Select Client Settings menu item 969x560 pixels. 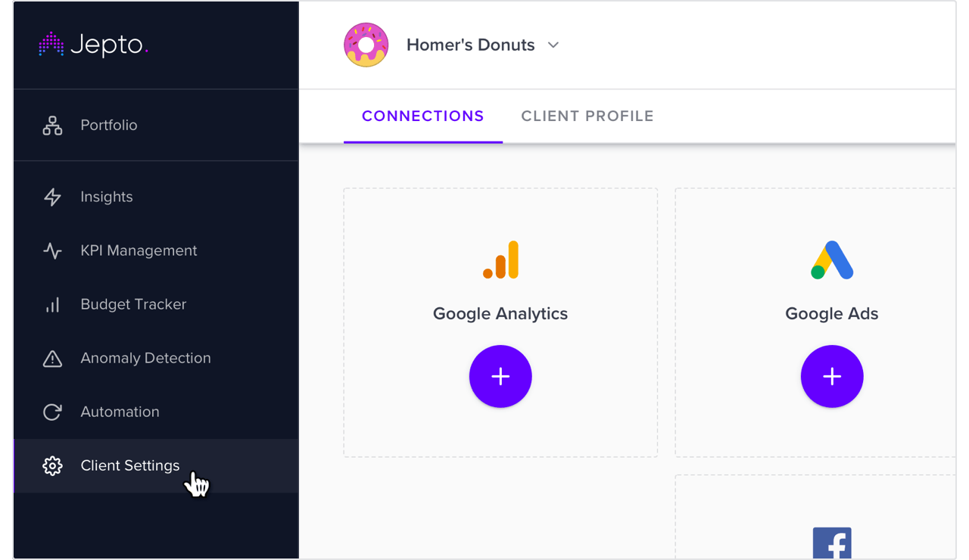pos(156,466)
